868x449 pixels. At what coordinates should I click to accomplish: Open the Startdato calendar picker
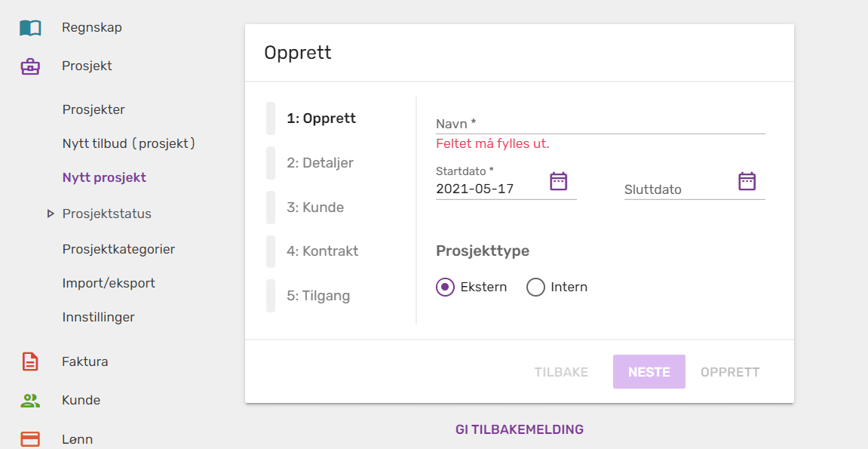pyautogui.click(x=558, y=181)
